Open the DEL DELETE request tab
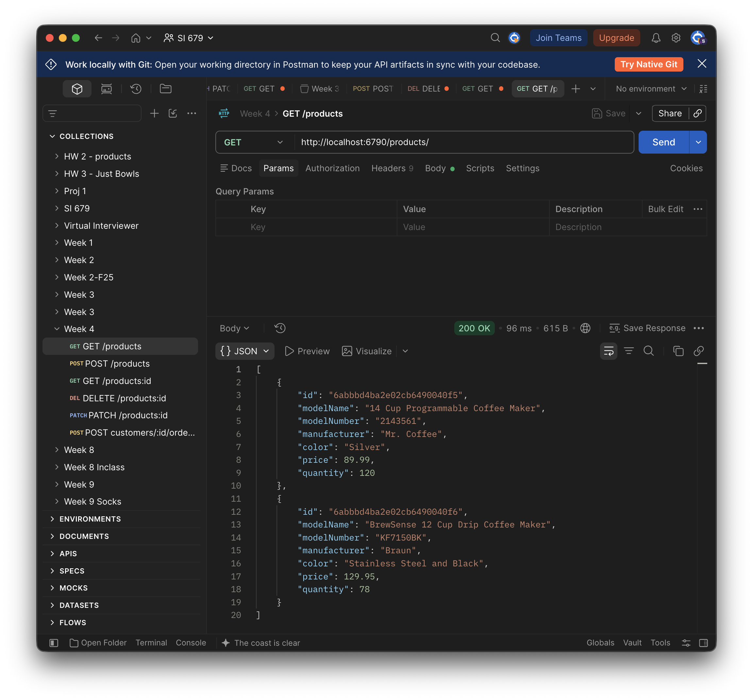Viewport: 753px width, 700px height. click(x=428, y=89)
